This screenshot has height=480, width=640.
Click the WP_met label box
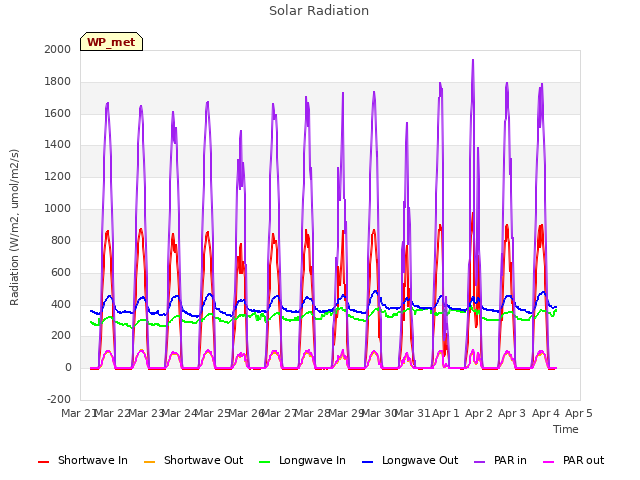coord(111,42)
